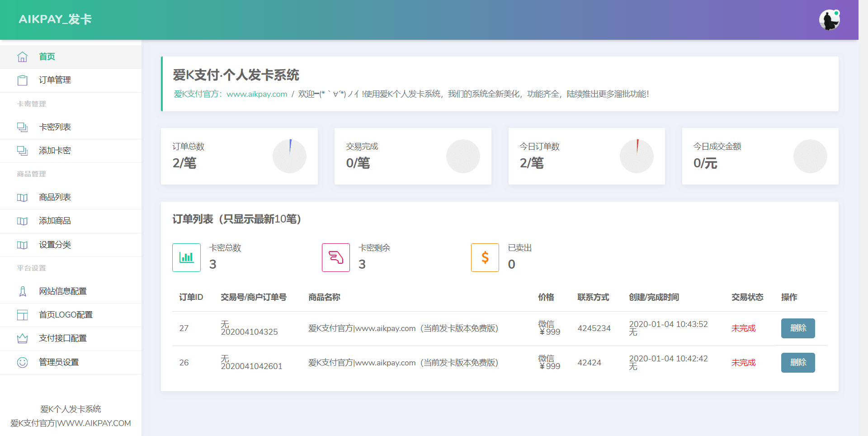Go to 卡密列表
868x436 pixels.
tap(71, 127)
